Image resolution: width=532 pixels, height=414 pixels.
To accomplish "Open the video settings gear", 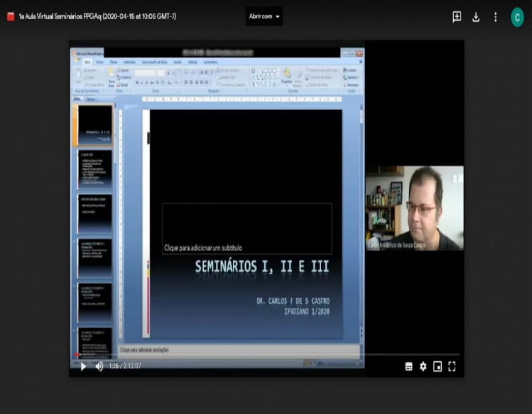I will pyautogui.click(x=423, y=366).
